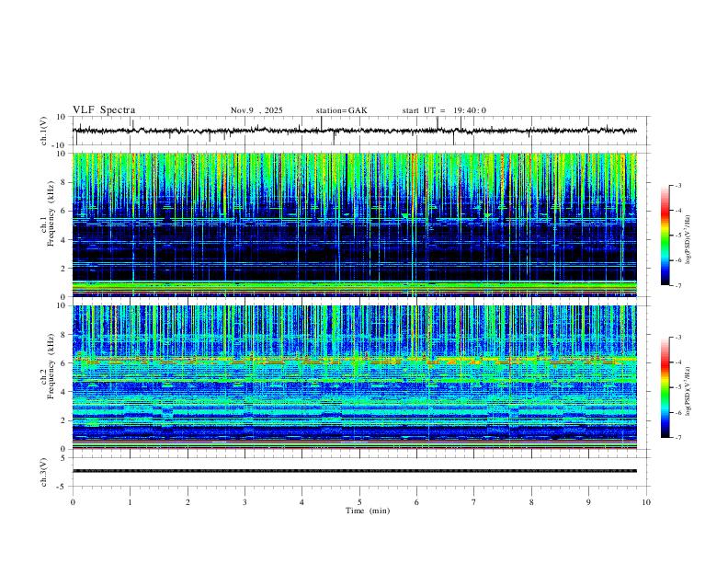
Task: Click the lower PSD color scale bar
Action: [665, 387]
